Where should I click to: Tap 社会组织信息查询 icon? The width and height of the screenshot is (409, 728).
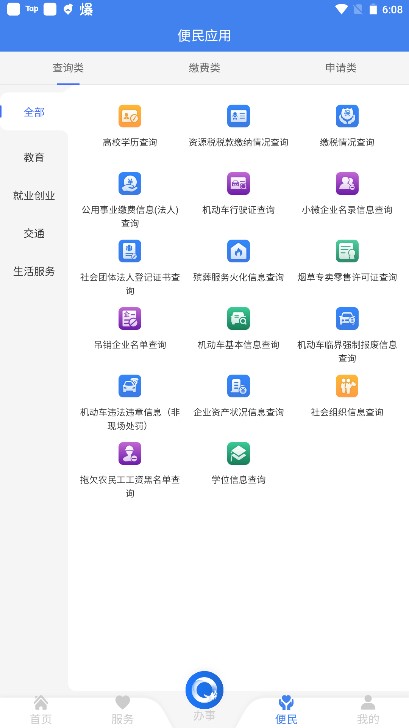[x=347, y=386]
